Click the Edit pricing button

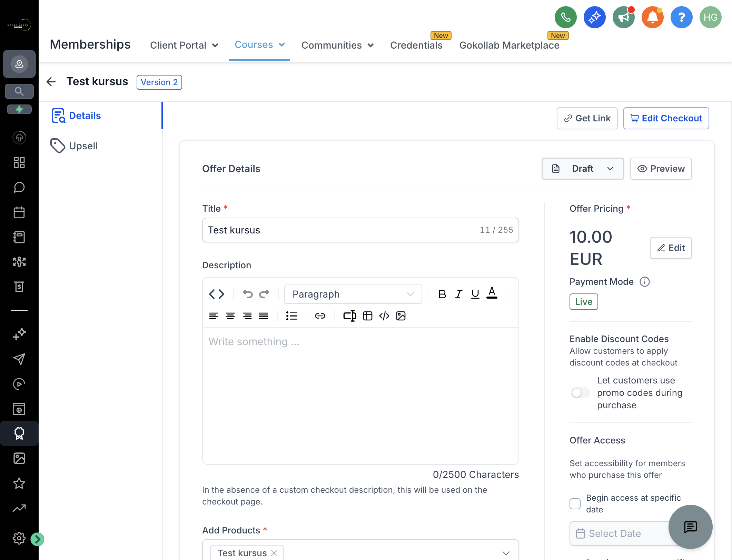(671, 248)
